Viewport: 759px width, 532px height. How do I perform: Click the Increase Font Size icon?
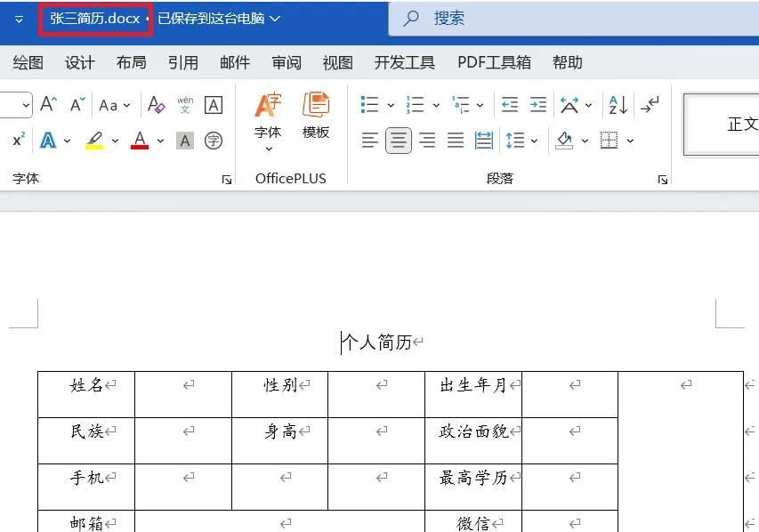(x=48, y=104)
